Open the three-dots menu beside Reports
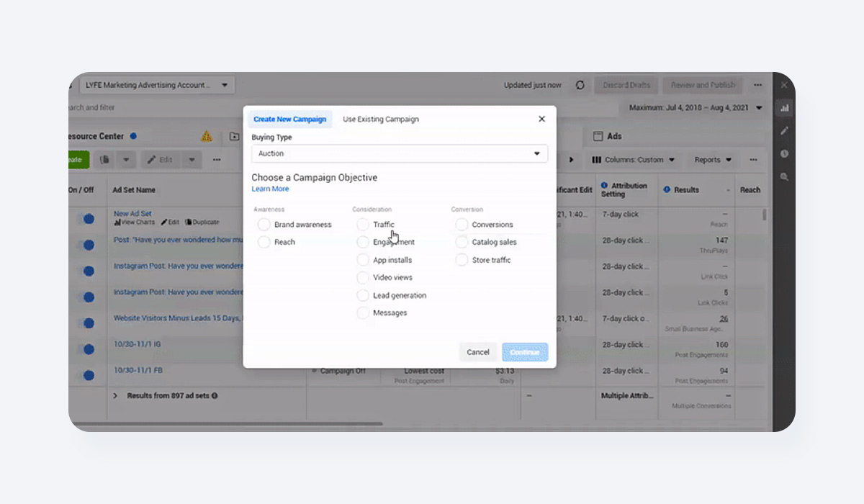 (753, 160)
